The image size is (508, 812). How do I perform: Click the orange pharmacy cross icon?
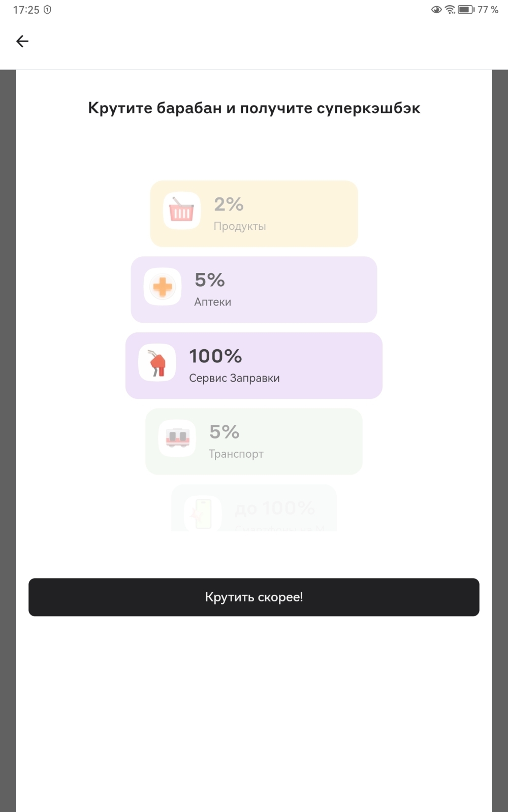(x=163, y=287)
